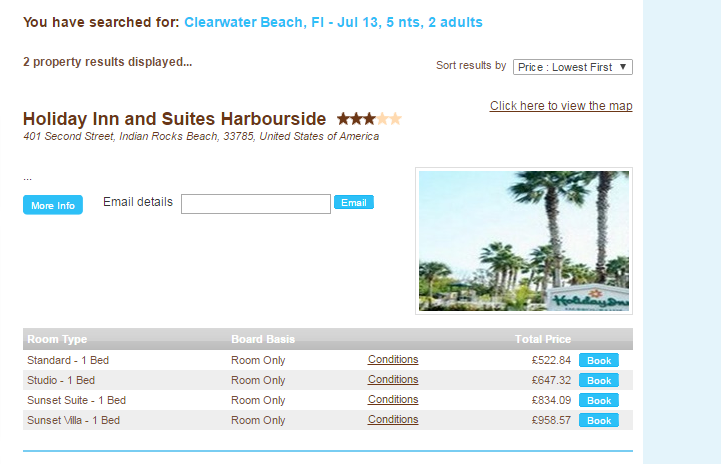The width and height of the screenshot is (721, 464).
Task: Click the Total Price column header
Action: (x=542, y=339)
